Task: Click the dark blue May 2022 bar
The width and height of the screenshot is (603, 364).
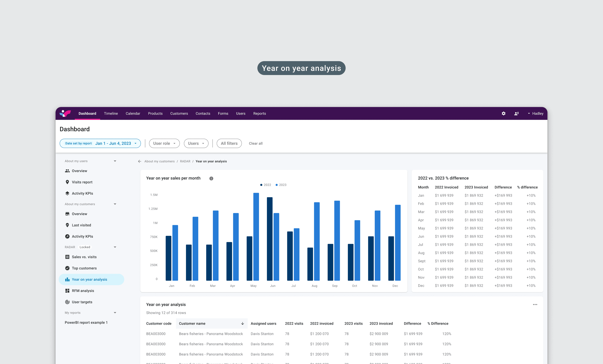Action: click(249, 258)
